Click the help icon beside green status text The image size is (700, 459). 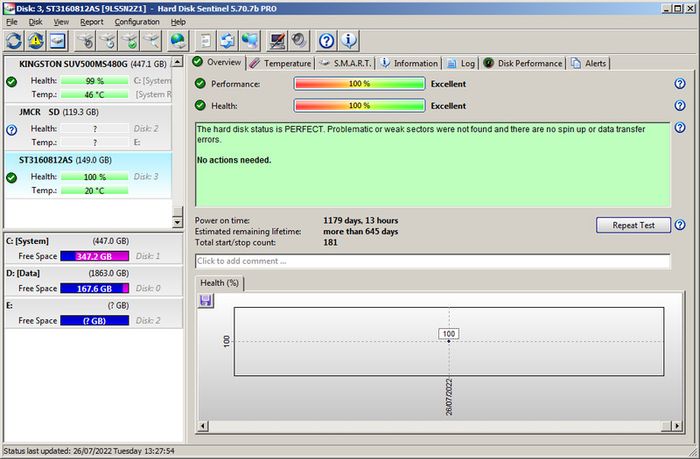click(x=679, y=128)
